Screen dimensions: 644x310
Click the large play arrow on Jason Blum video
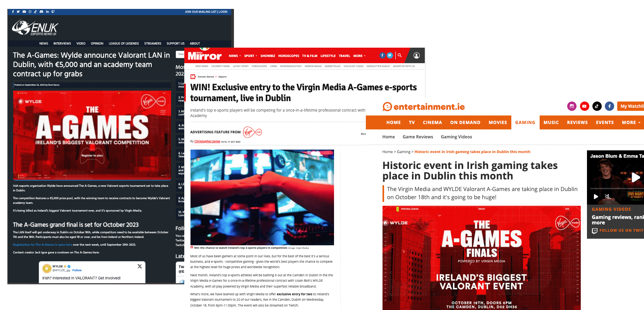coord(635,177)
